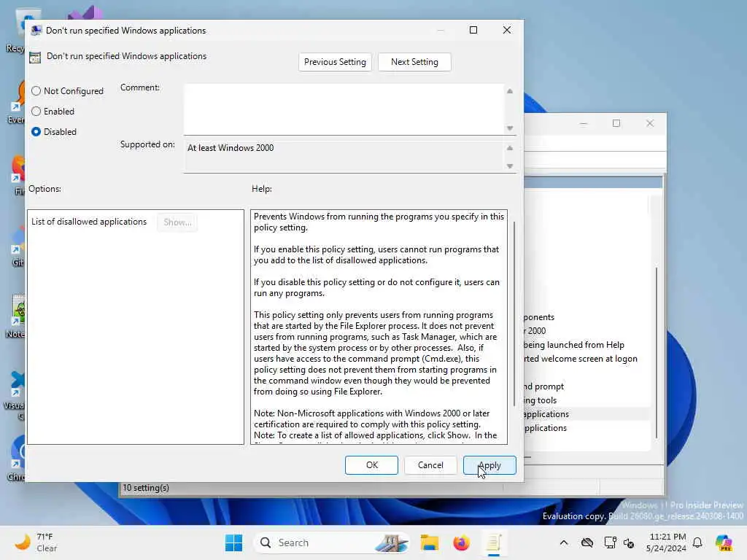The width and height of the screenshot is (747, 560).
Task: Click the taskbar Search box
Action: click(x=331, y=542)
